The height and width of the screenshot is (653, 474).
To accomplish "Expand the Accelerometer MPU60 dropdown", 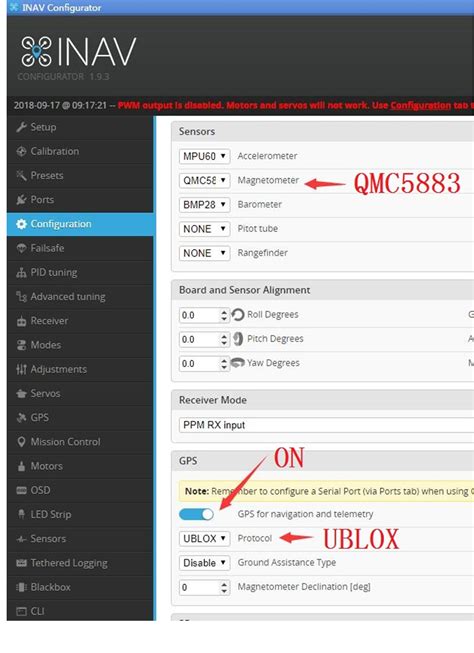I will coord(204,156).
